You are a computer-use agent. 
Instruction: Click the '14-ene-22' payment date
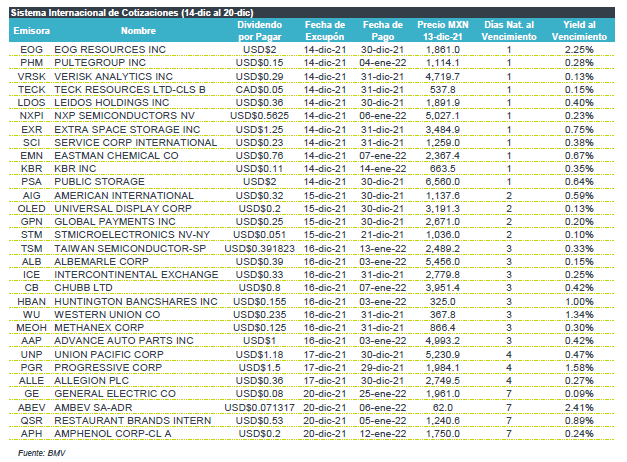(x=383, y=169)
